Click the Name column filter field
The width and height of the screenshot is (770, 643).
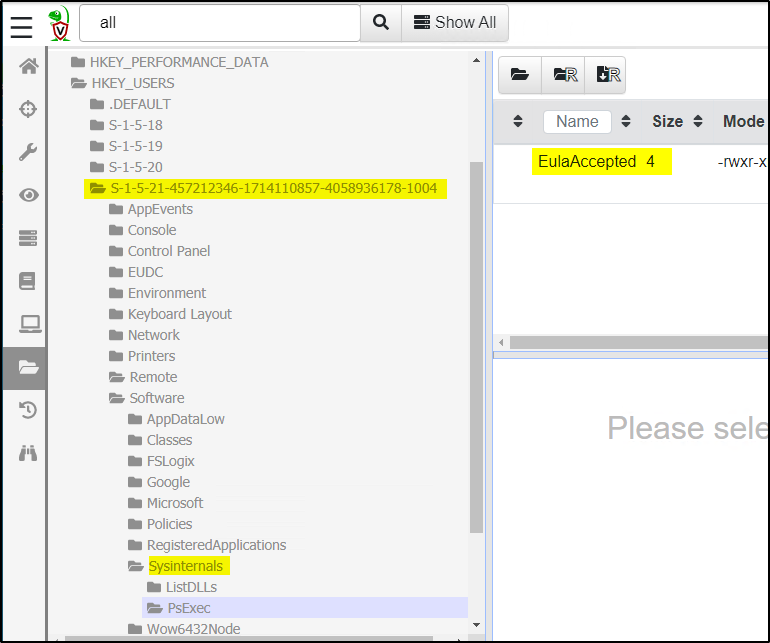tap(577, 121)
